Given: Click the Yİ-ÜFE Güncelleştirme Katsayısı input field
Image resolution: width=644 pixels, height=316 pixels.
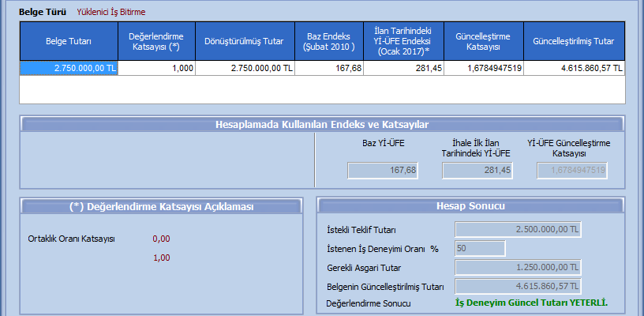Looking at the screenshot, I should click(x=573, y=170).
